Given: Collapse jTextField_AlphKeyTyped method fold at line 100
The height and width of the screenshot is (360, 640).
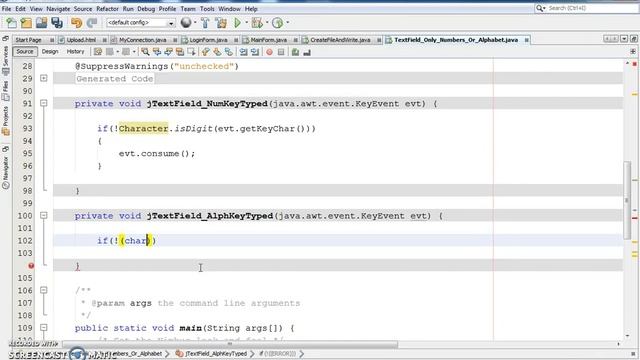Looking at the screenshot, I should pos(44,215).
